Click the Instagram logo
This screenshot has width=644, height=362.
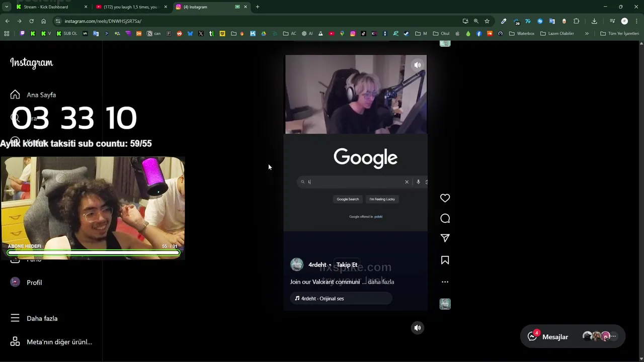[31, 63]
